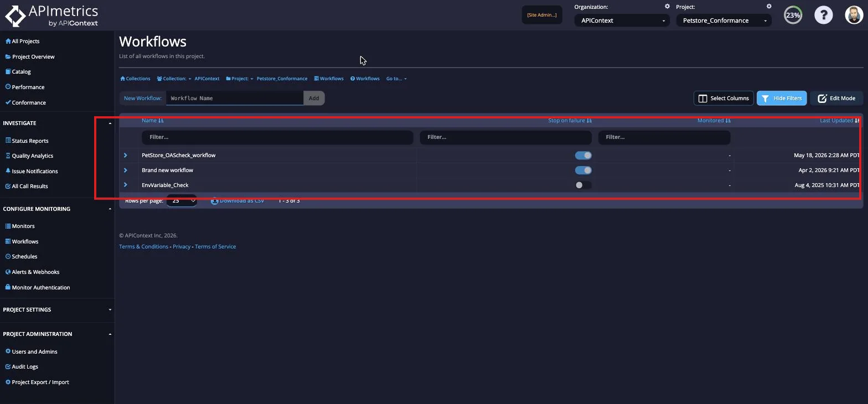
Task: Click Hide Filters button
Action: click(x=782, y=98)
